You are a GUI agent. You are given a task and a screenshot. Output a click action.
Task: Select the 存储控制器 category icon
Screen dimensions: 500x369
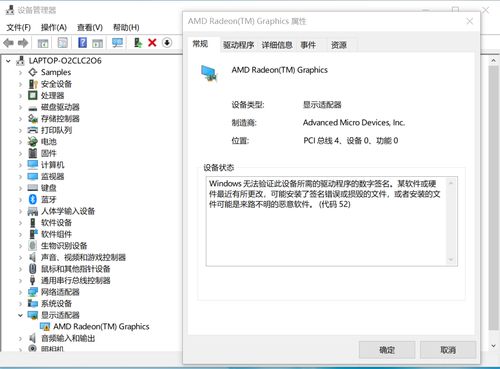click(33, 118)
